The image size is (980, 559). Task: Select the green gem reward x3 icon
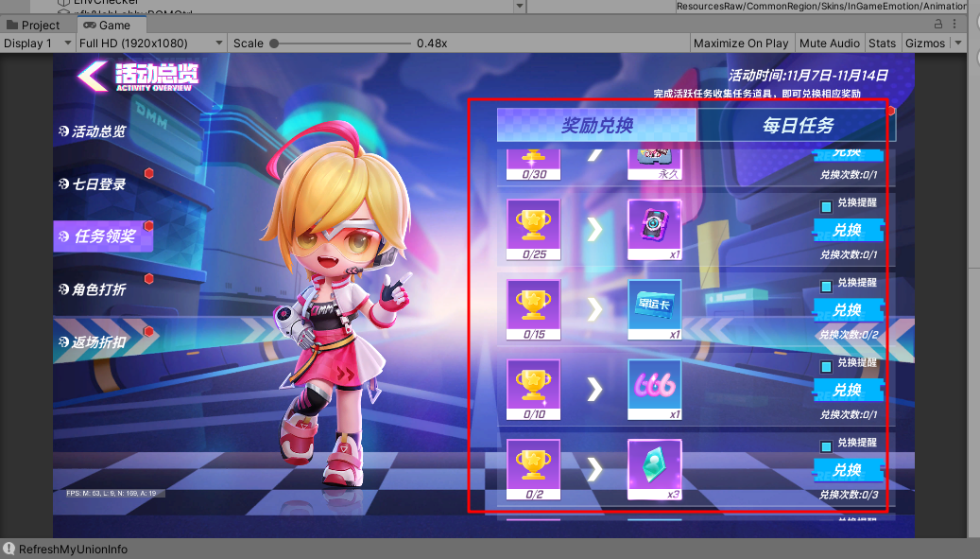(x=654, y=469)
